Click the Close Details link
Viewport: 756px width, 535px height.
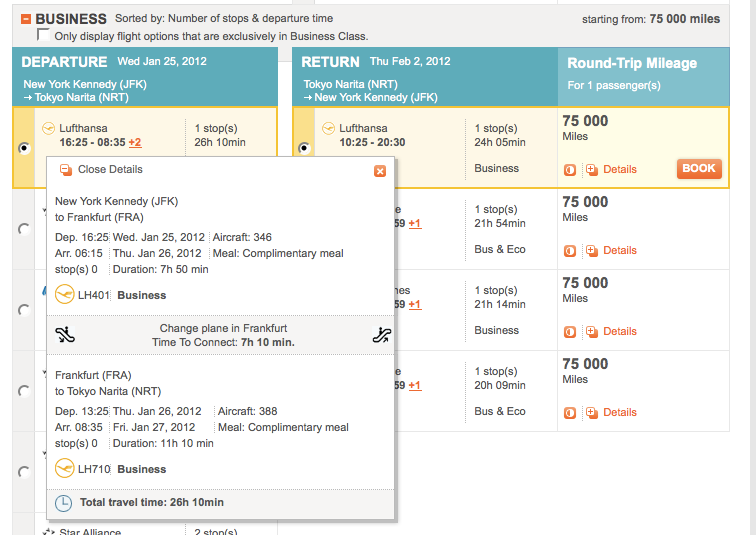[109, 170]
